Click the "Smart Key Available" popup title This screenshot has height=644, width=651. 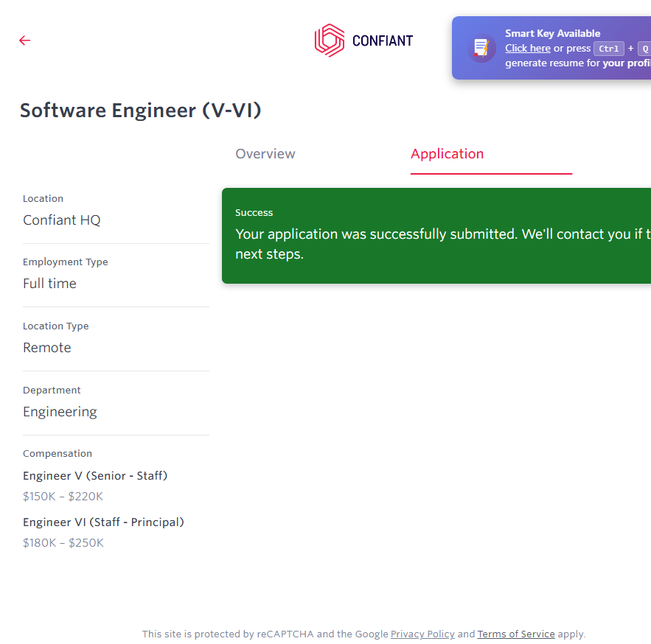tap(552, 33)
